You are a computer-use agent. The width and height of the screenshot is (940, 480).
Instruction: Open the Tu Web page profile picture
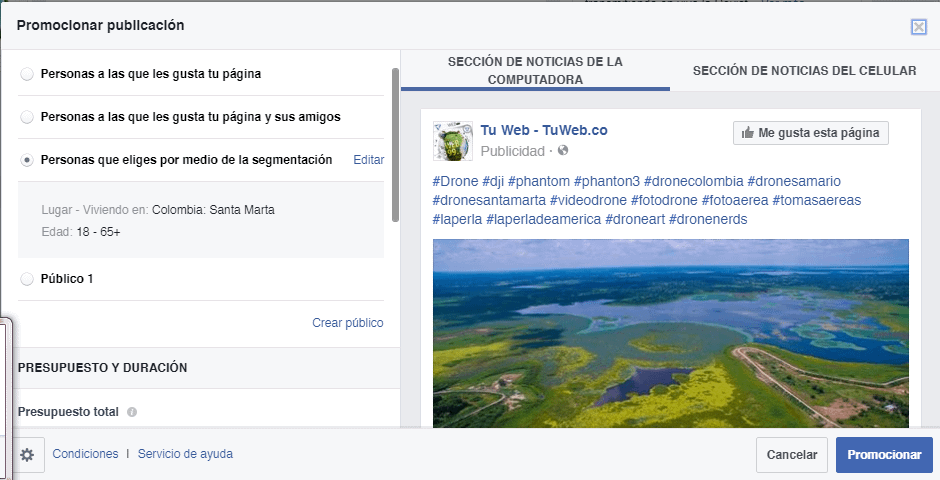(453, 141)
